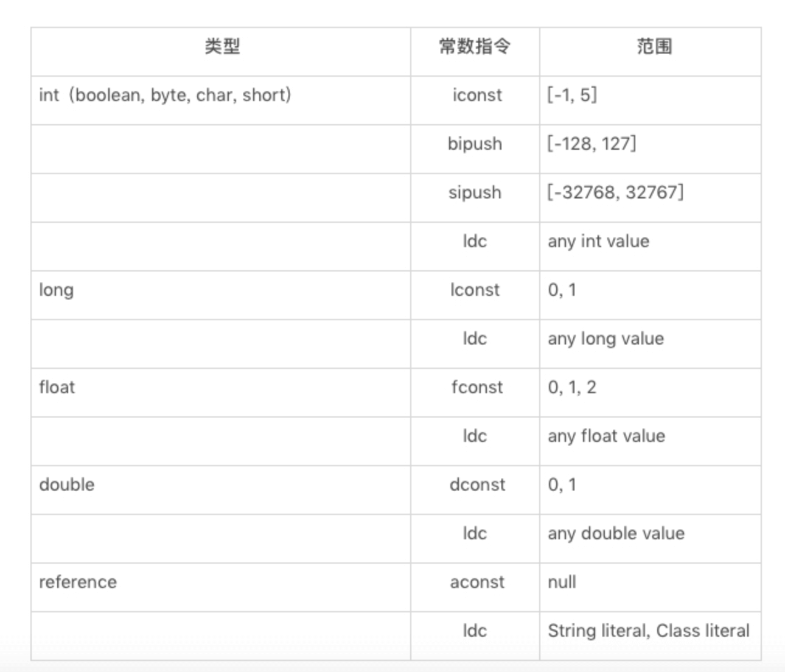
Task: Select the [-128, 127] range cell
Action: pyautogui.click(x=650, y=149)
